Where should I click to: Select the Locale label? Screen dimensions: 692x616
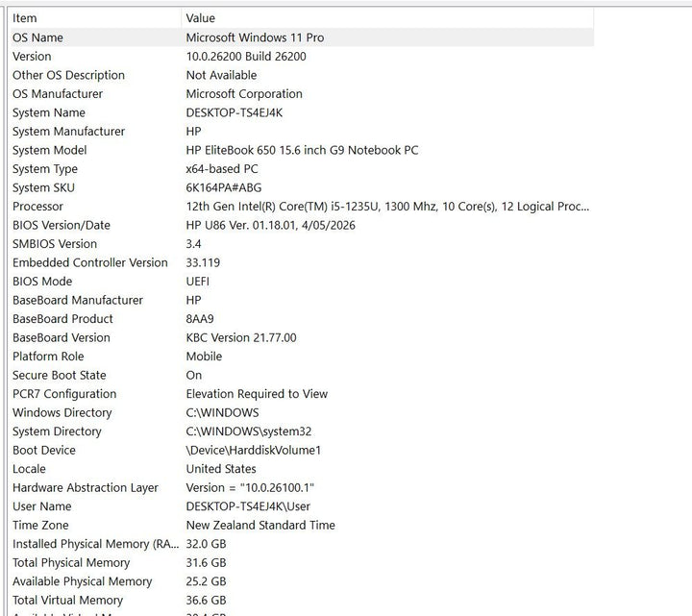(29, 469)
